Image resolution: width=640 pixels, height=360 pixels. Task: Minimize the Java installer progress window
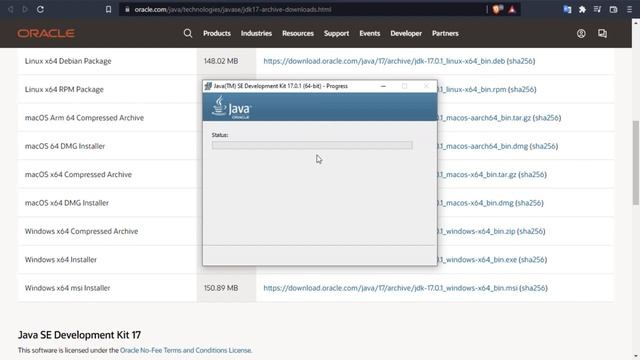click(383, 86)
